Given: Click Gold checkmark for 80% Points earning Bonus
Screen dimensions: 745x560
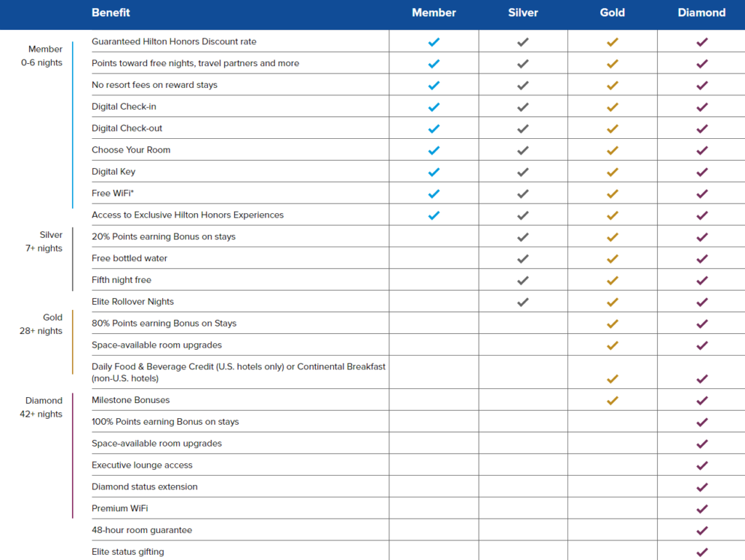Looking at the screenshot, I should click(x=613, y=324).
